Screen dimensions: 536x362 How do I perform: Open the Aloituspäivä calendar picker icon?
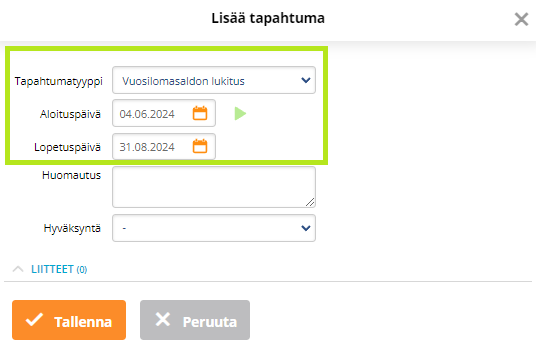[x=200, y=113]
